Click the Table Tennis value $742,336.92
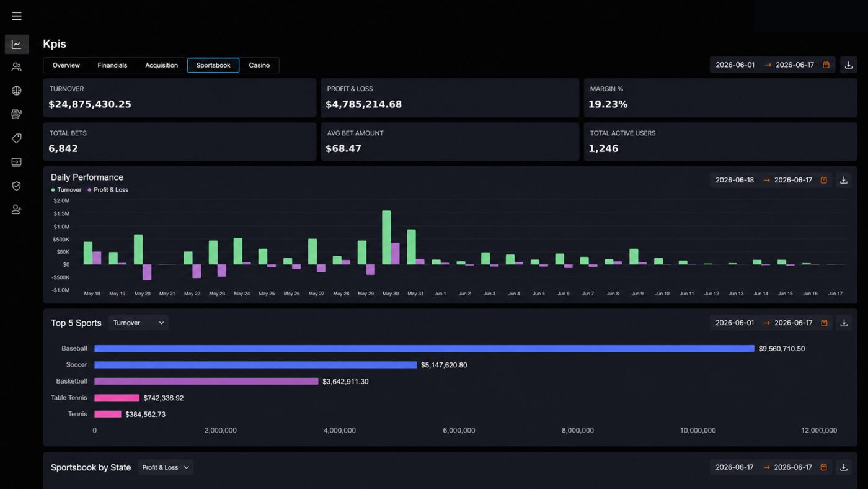 pos(164,398)
